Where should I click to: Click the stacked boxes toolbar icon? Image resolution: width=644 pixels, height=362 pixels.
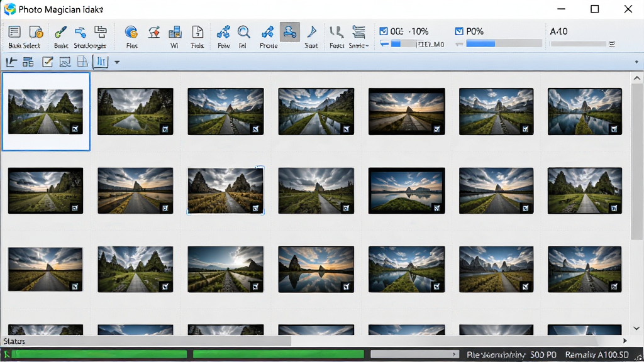100,32
